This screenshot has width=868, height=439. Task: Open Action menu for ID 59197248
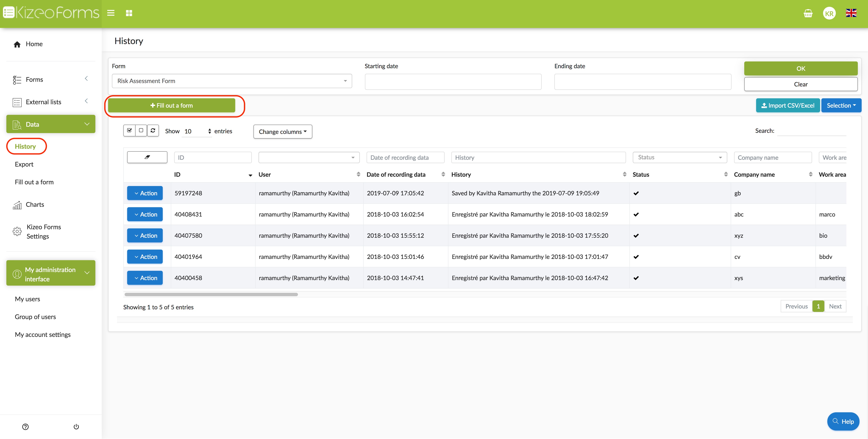(145, 193)
